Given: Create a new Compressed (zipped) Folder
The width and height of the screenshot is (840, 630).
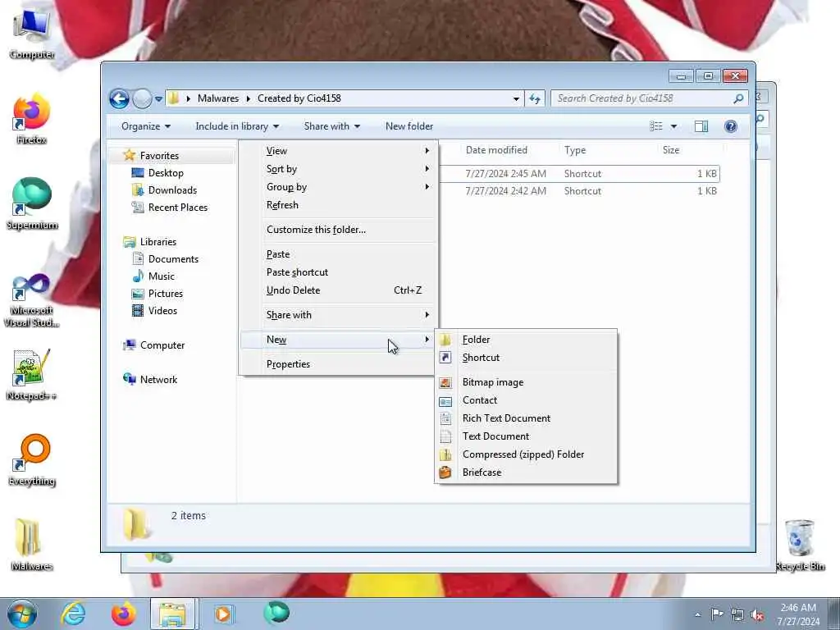Looking at the screenshot, I should 526,454.
